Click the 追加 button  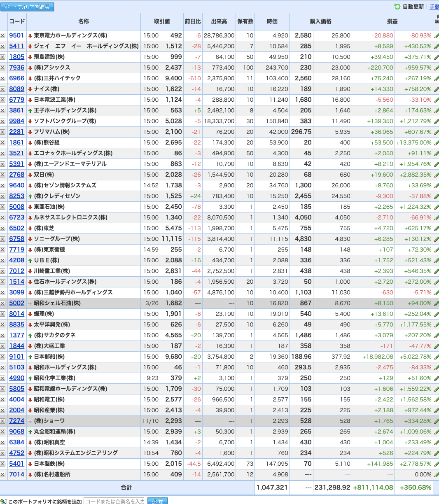coord(157,501)
